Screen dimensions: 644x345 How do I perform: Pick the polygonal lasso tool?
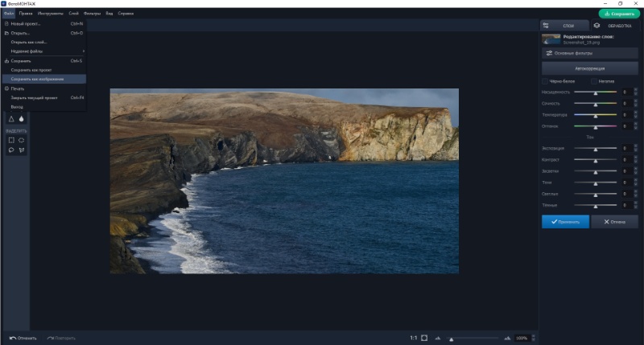pos(22,150)
